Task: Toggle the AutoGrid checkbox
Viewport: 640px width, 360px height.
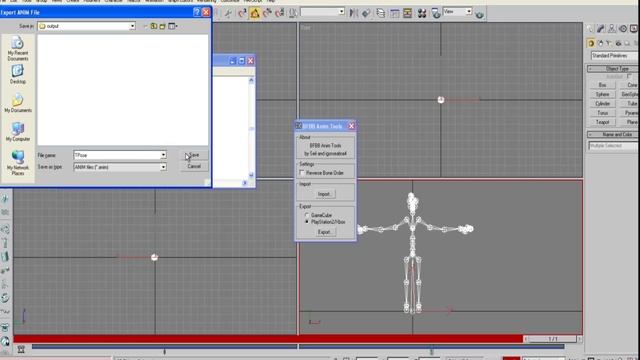Action: (629, 76)
